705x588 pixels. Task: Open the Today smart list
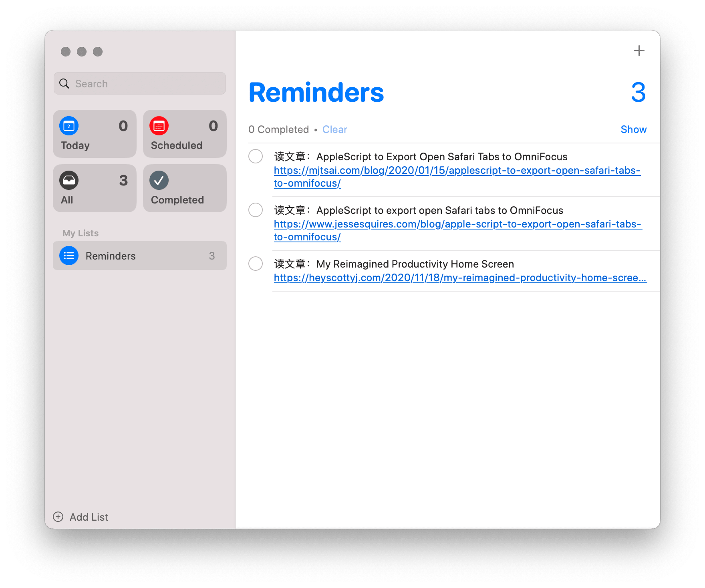click(95, 134)
